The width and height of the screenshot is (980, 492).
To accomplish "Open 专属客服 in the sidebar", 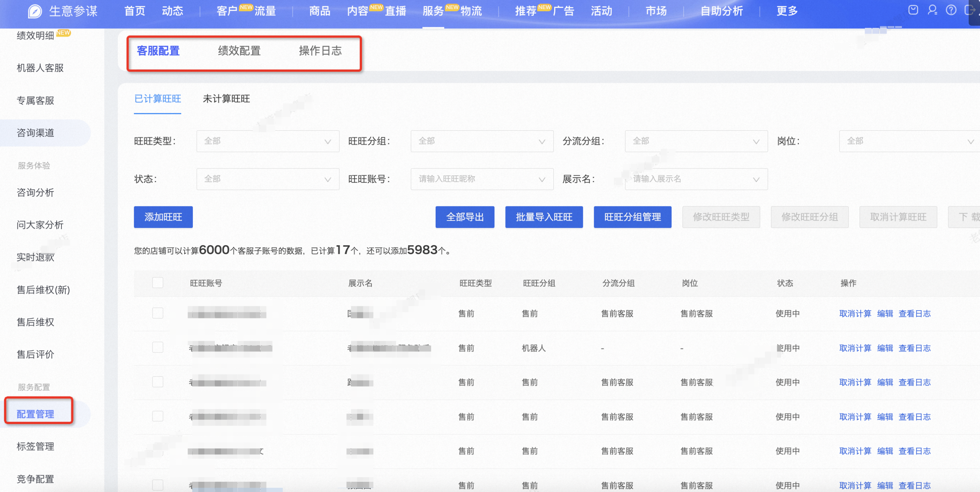I will click(35, 101).
